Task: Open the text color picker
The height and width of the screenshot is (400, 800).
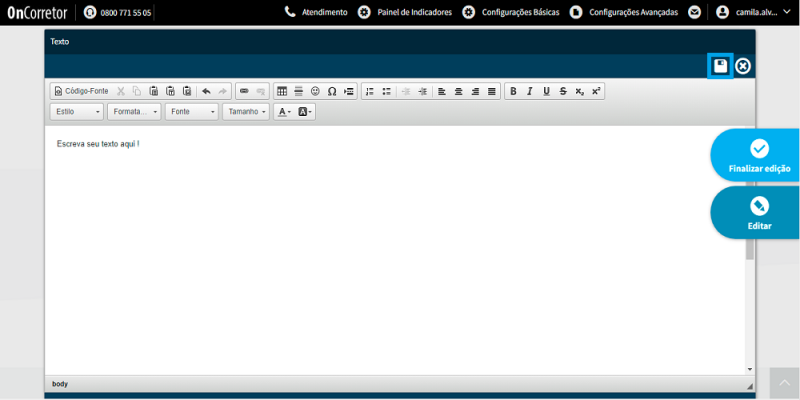Action: coord(285,112)
